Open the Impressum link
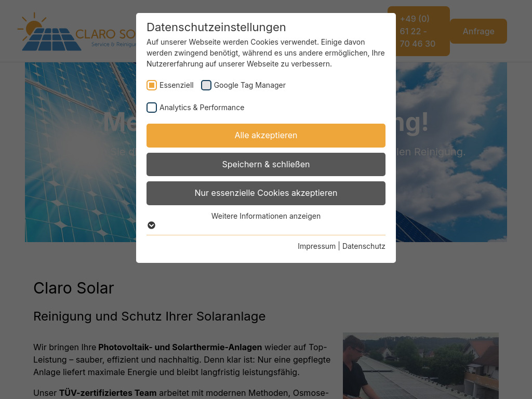 point(316,246)
